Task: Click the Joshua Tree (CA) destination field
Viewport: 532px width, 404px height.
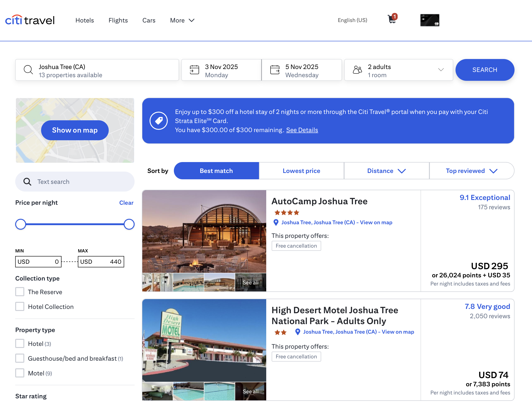Action: coord(97,70)
